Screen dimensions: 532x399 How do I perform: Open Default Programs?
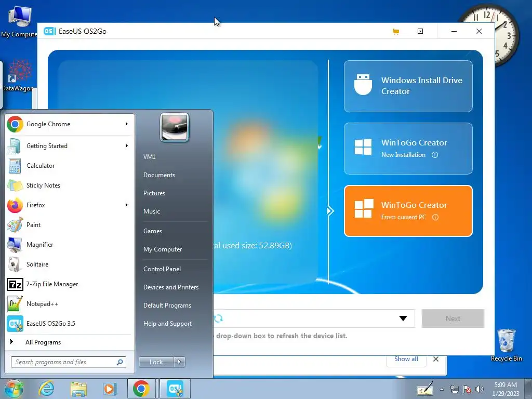pyautogui.click(x=167, y=305)
